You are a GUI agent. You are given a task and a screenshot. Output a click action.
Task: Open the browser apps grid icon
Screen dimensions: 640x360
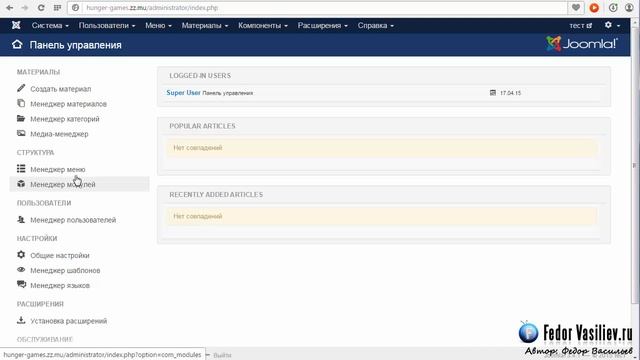click(57, 8)
